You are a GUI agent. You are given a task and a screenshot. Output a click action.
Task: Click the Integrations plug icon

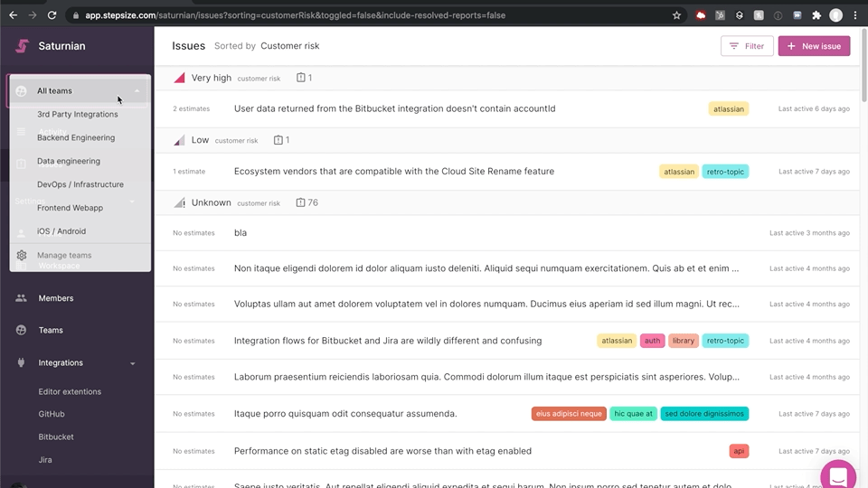click(x=22, y=363)
